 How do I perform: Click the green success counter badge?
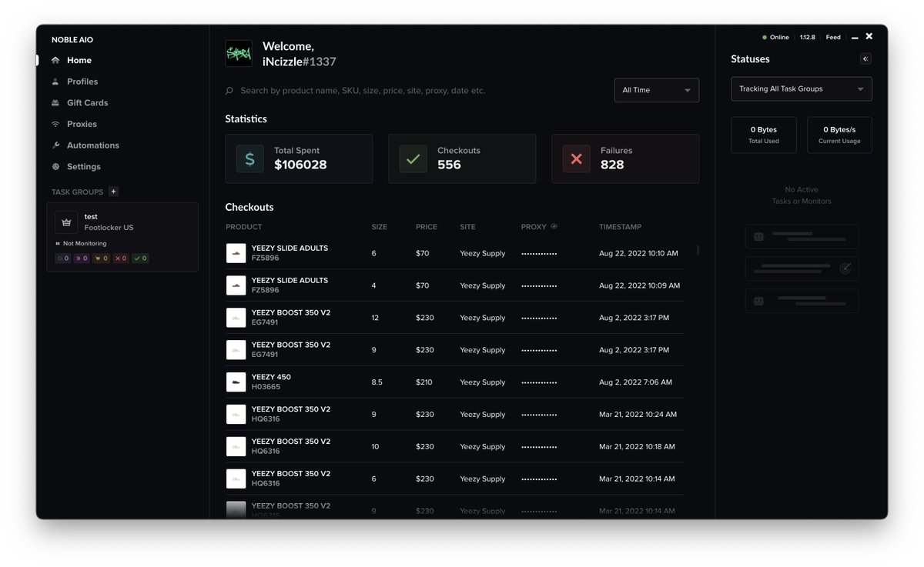coord(139,258)
